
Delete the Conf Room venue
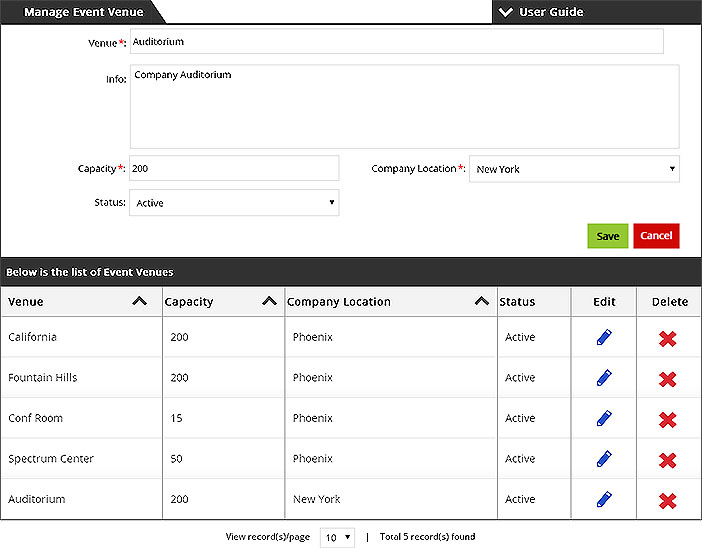point(668,420)
